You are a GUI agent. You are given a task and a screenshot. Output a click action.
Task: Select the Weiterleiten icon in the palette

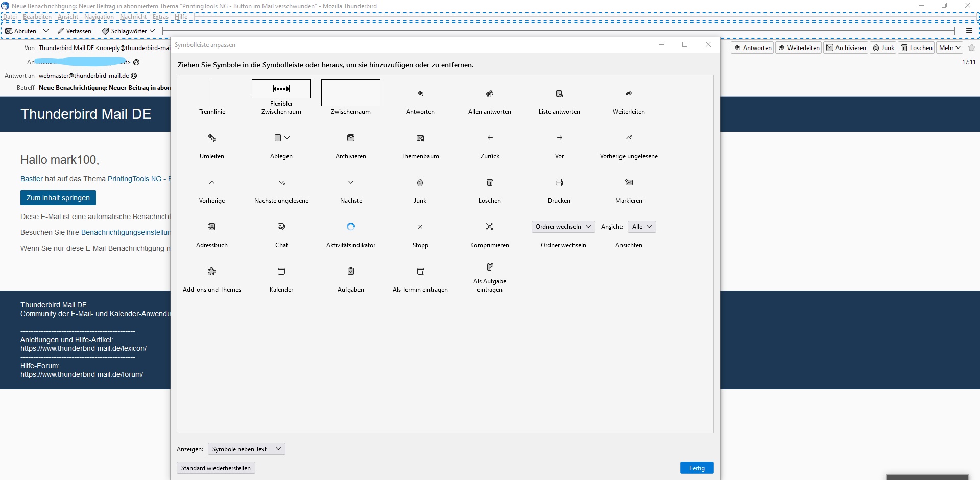click(x=629, y=93)
